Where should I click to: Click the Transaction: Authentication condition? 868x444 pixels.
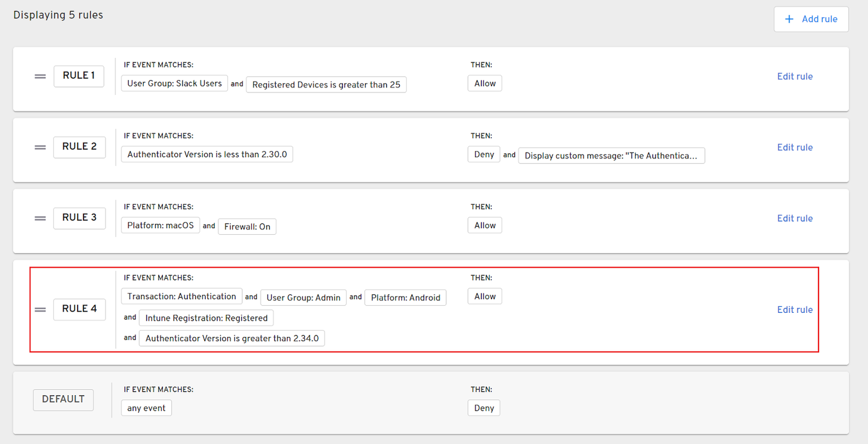(182, 296)
